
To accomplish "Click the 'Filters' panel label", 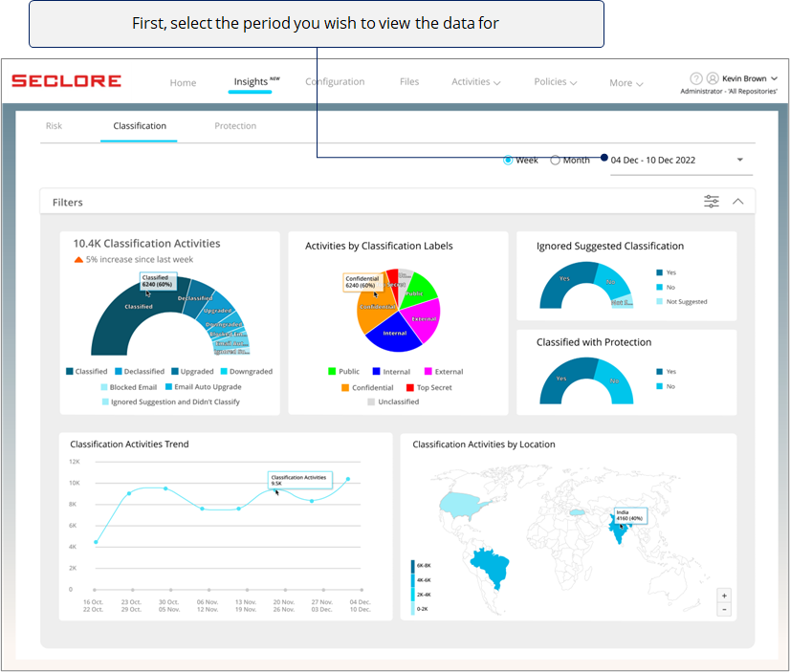I will click(x=68, y=203).
